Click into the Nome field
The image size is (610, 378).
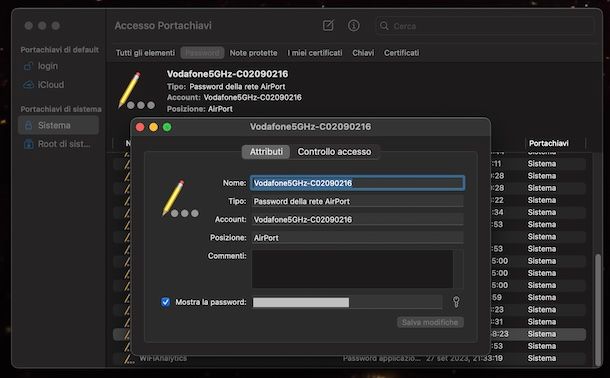tap(358, 183)
